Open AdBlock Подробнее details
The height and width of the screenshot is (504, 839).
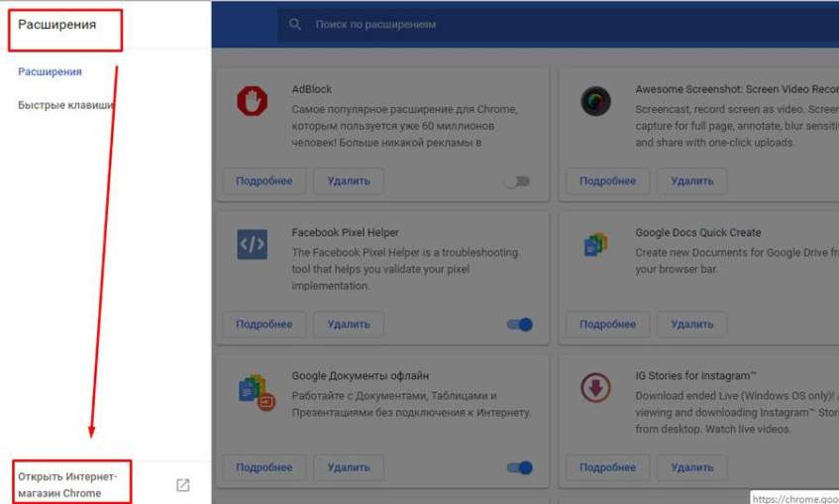(x=263, y=181)
